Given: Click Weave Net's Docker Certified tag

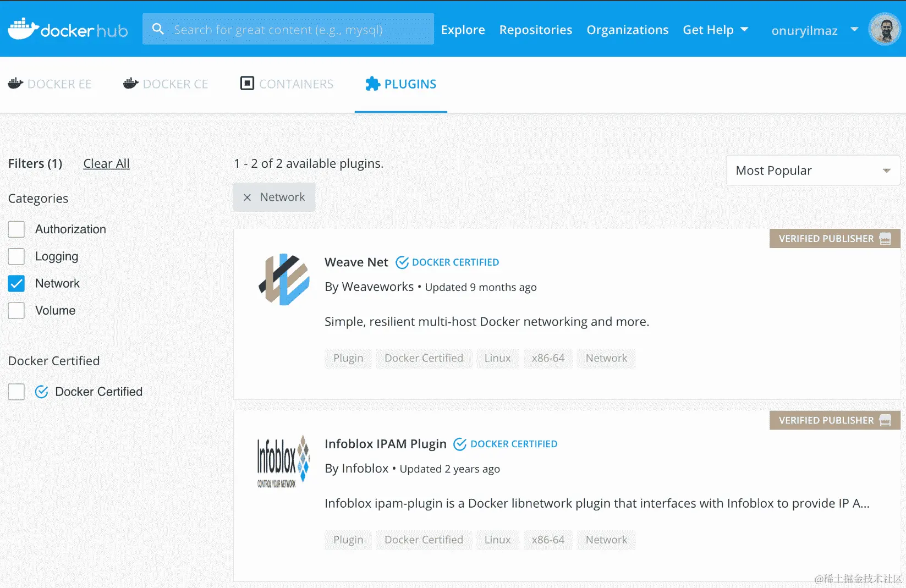Looking at the screenshot, I should click(x=424, y=358).
